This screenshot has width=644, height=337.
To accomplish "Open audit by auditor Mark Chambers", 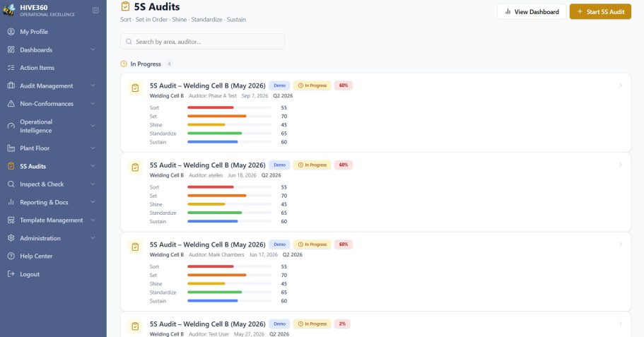I will coord(375,272).
